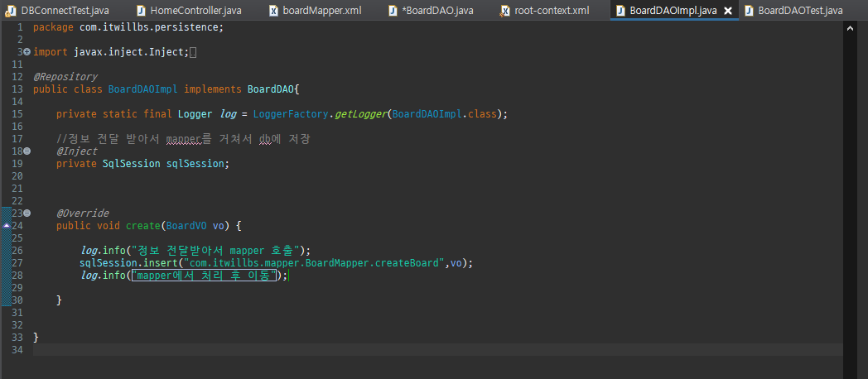Click the BoardDAOImpl.java file icon
Image resolution: width=868 pixels, height=379 pixels.
pyautogui.click(x=620, y=11)
